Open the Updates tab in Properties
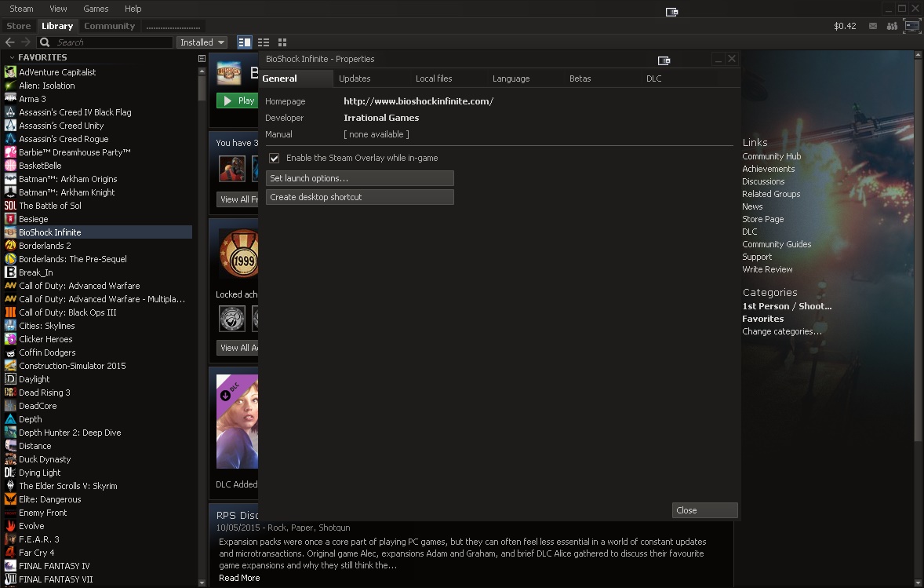Screen dimensions: 924x588 [355, 79]
